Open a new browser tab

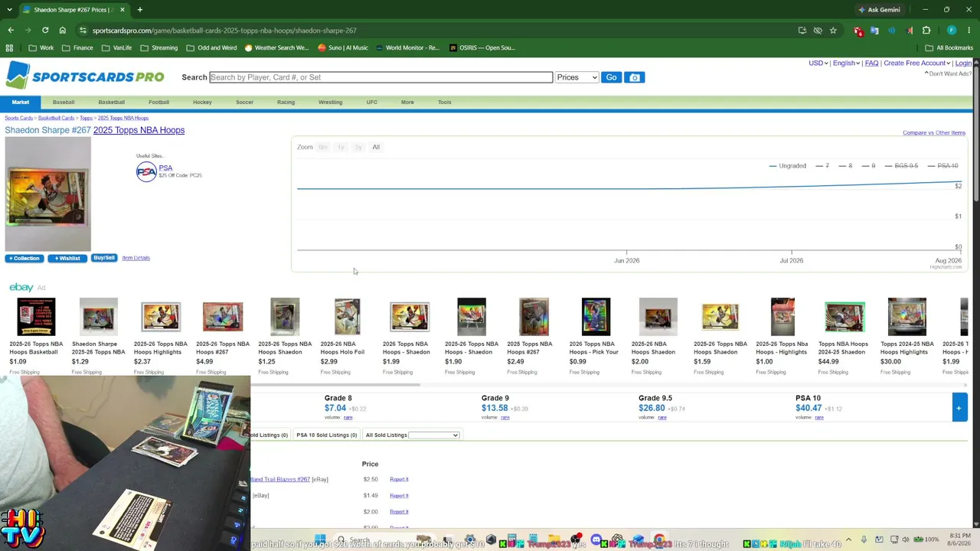point(140,10)
